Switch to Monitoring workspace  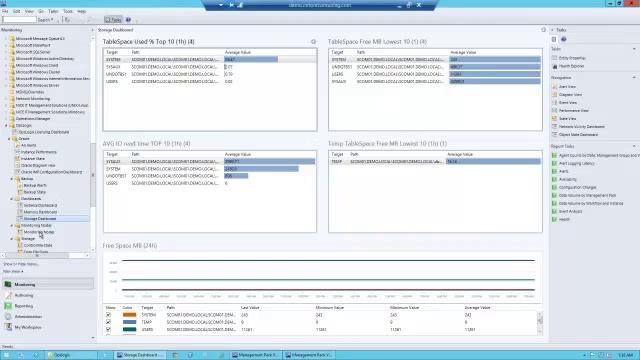pyautogui.click(x=48, y=284)
